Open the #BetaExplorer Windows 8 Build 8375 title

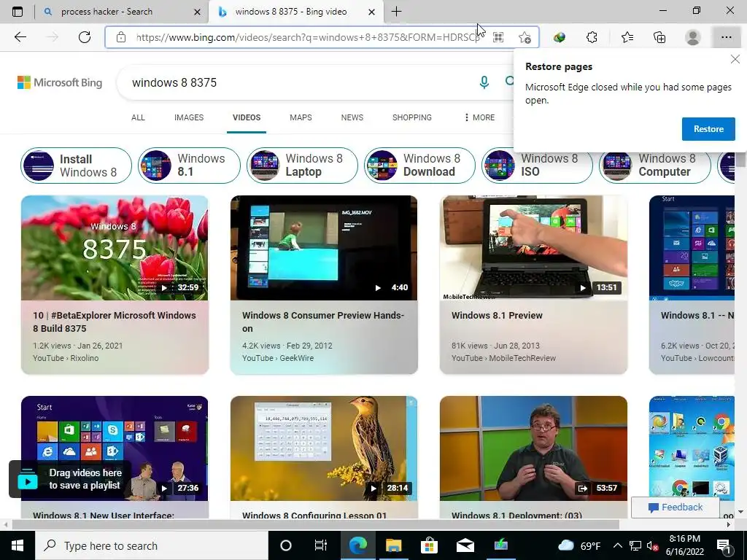coord(115,322)
